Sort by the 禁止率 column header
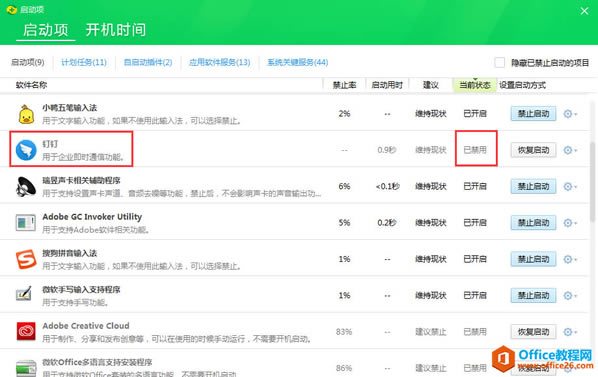The width and height of the screenshot is (598, 377). coord(344,85)
